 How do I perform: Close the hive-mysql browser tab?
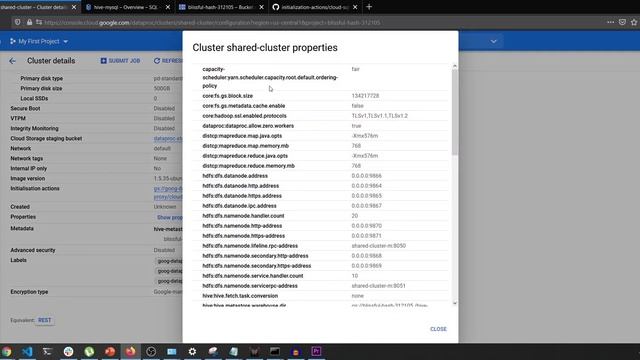click(x=168, y=7)
